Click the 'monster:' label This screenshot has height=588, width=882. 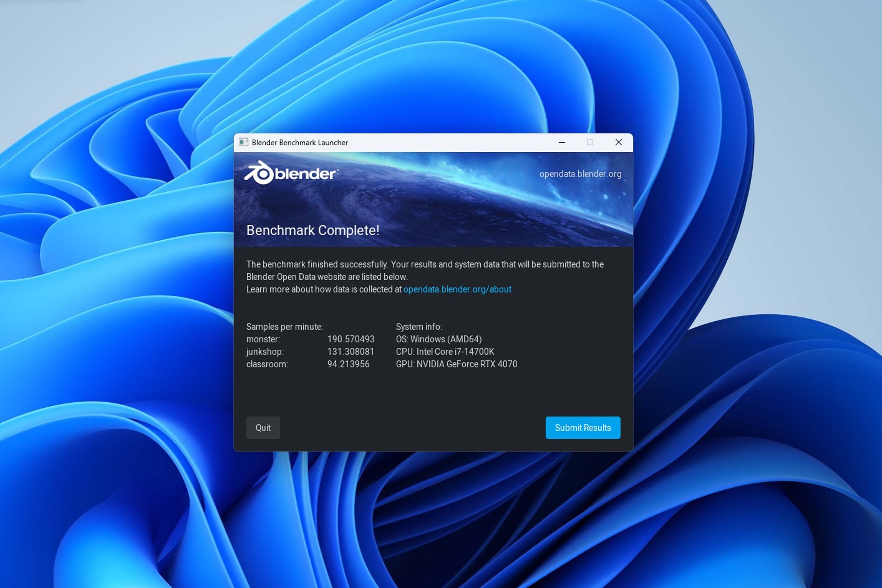click(263, 339)
